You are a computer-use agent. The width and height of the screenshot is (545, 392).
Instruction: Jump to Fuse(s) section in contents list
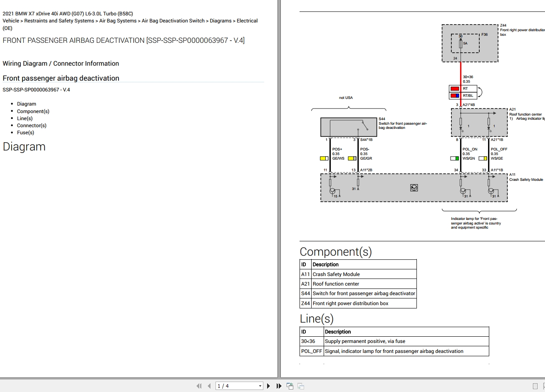[x=25, y=132]
